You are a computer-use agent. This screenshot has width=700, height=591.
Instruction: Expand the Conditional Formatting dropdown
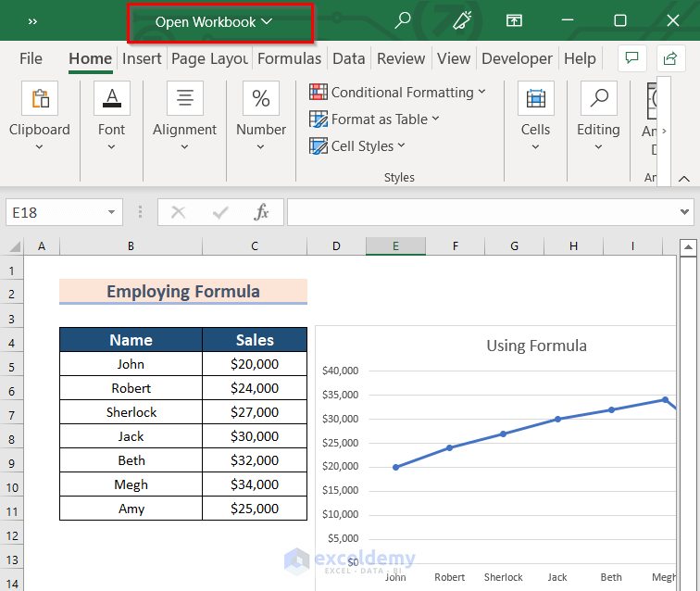[396, 93]
